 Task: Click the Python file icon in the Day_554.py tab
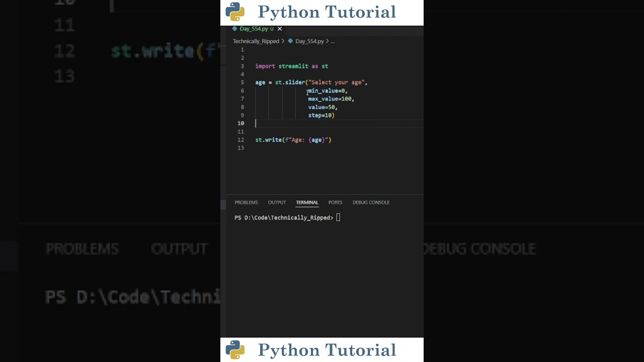pos(234,29)
